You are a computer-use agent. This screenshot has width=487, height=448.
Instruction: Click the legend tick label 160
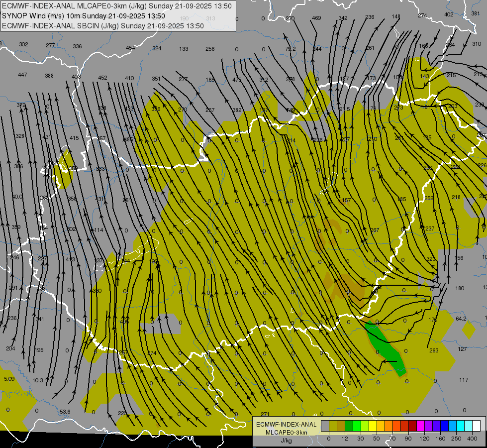point(440,439)
